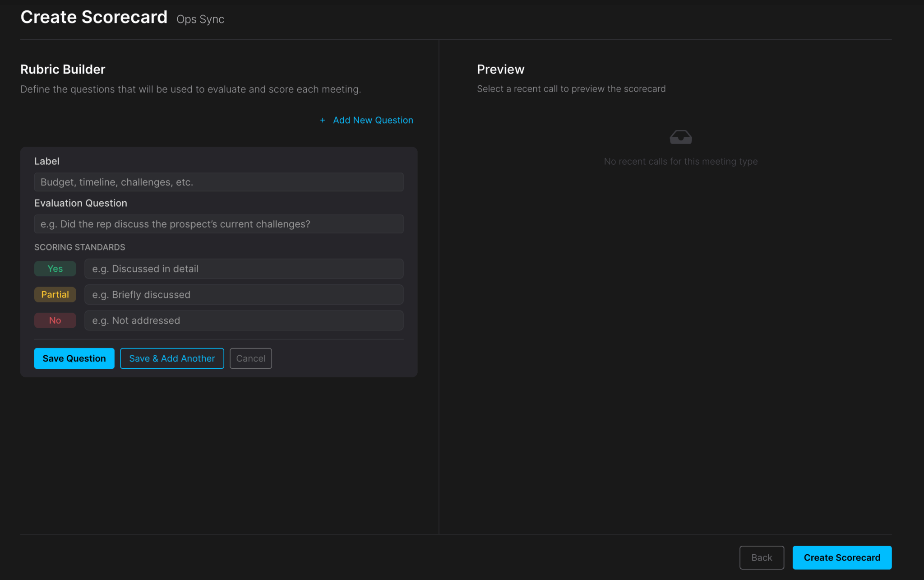Image resolution: width=924 pixels, height=580 pixels.
Task: Click the Ops Sync meeting type label
Action: pyautogui.click(x=200, y=19)
